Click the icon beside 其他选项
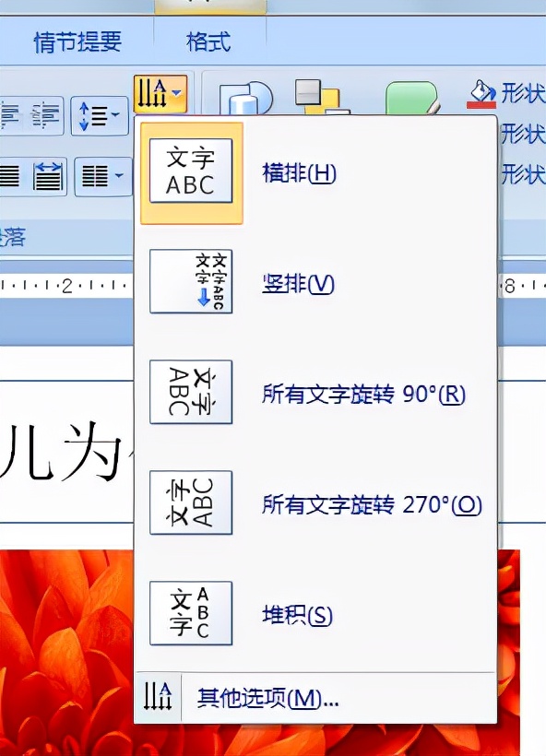Screen dimensions: 546x756 pyautogui.click(x=157, y=697)
